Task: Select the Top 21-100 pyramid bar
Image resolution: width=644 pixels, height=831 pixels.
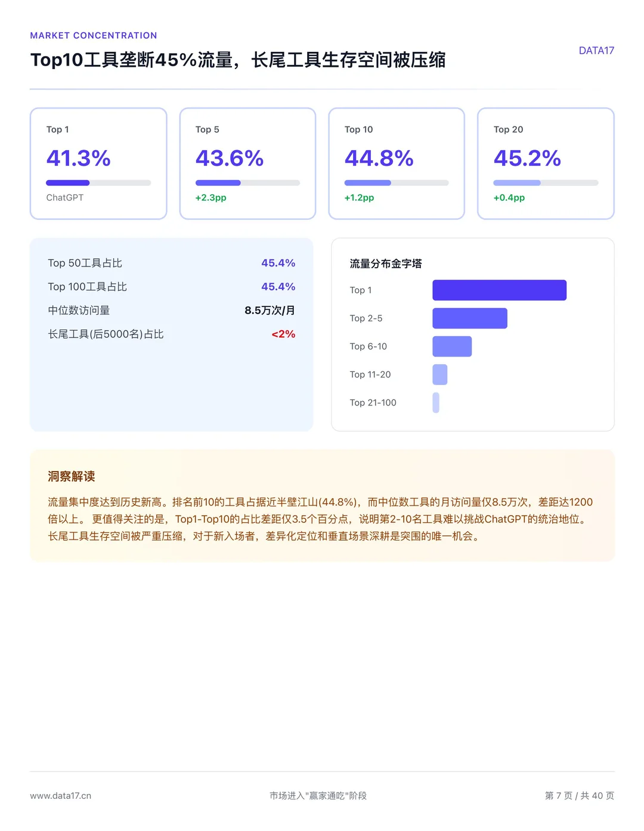Action: click(435, 403)
